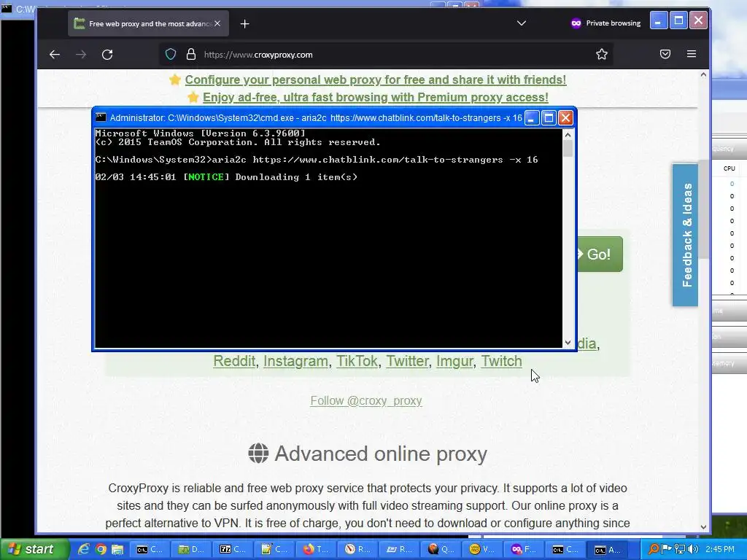Switch to the V... yellow icon taskbar item

click(482, 549)
